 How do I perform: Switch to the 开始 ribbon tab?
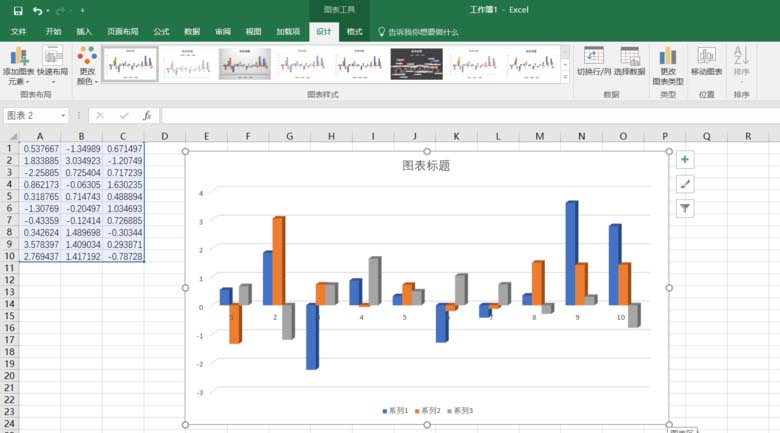[53, 32]
